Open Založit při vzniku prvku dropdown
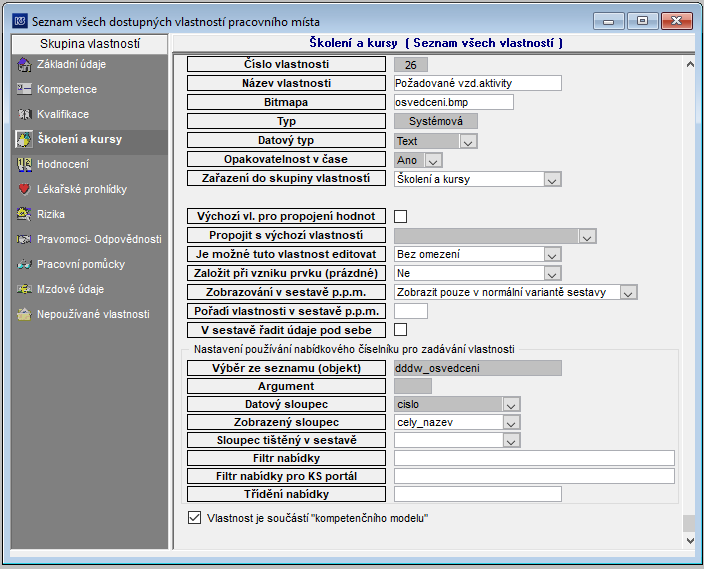 click(552, 273)
